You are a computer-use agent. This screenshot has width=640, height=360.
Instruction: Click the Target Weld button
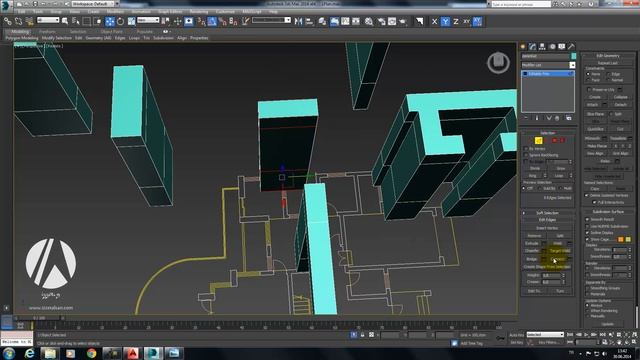tap(560, 251)
